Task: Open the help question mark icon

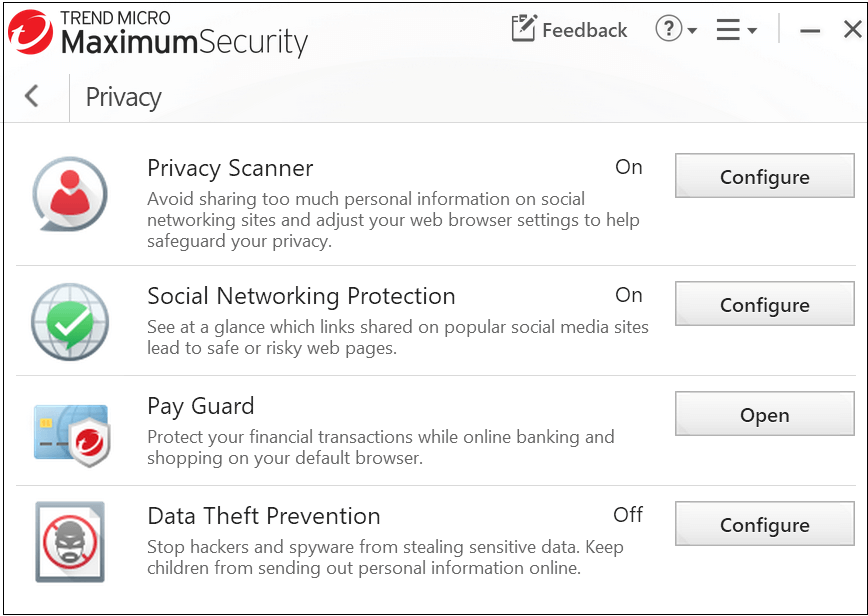Action: pyautogui.click(x=669, y=28)
